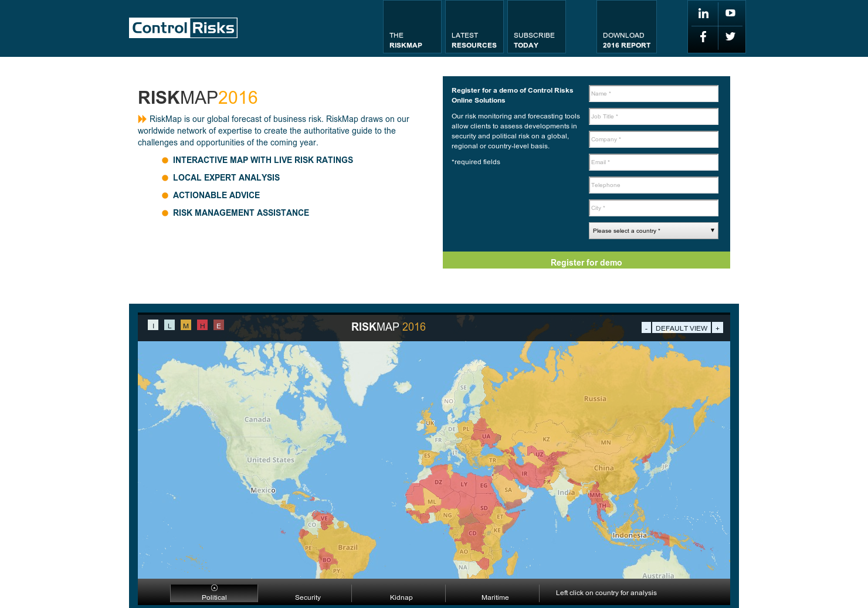This screenshot has height=608, width=868.
Task: Toggle the Insignificant risk level filter 'I'
Action: (153, 325)
